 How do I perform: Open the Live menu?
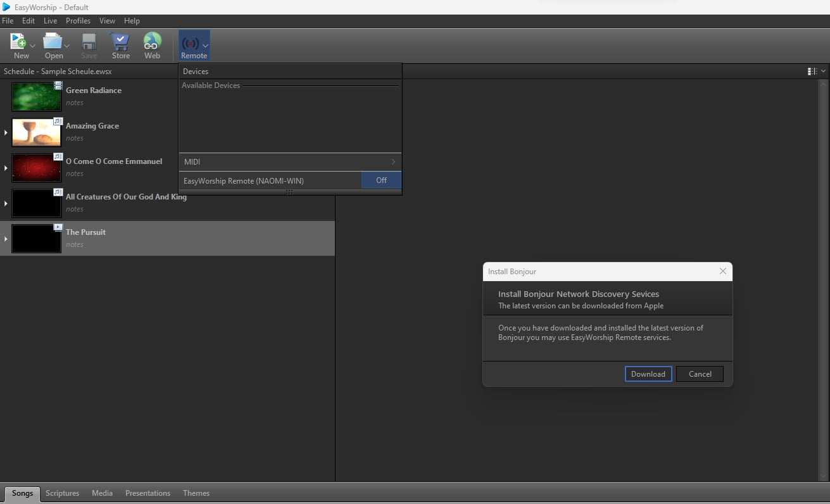tap(50, 21)
